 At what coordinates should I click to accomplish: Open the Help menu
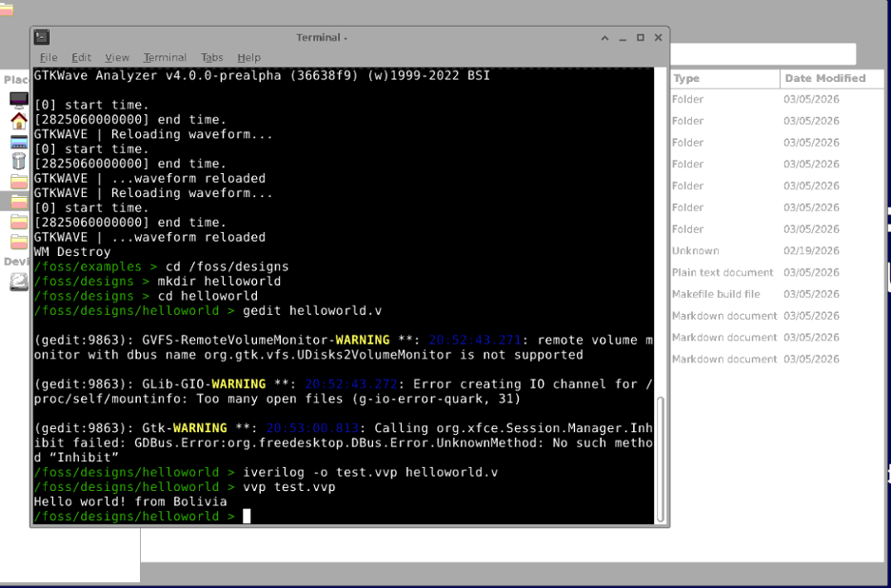[x=248, y=58]
